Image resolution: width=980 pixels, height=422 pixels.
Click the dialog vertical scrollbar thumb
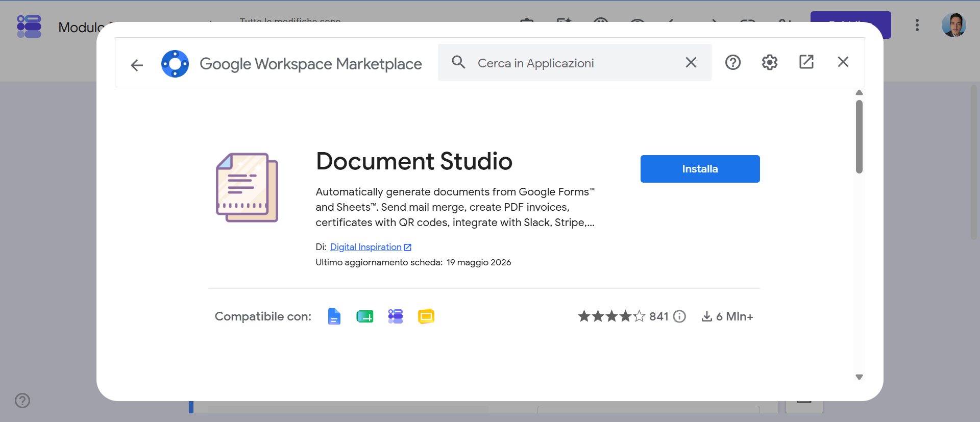point(859,137)
